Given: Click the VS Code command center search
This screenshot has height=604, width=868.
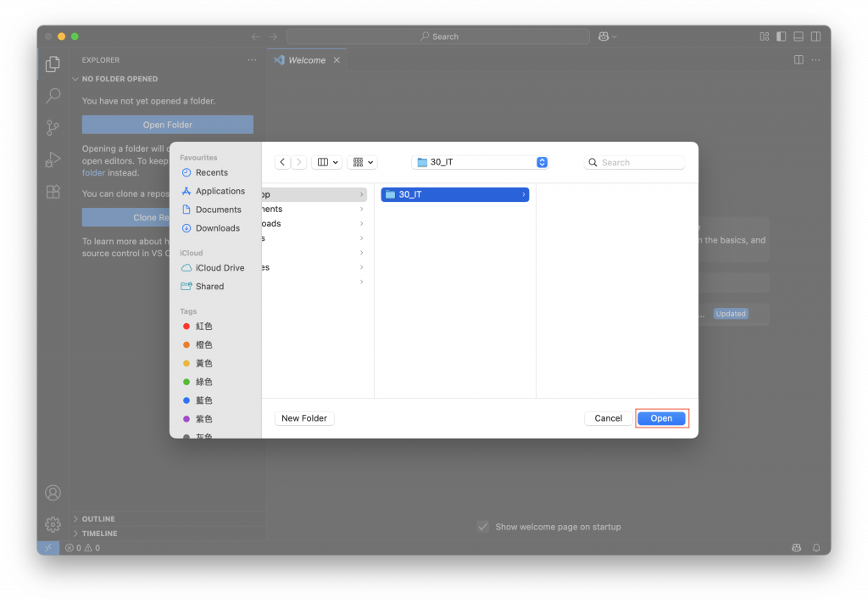Looking at the screenshot, I should pyautogui.click(x=438, y=36).
